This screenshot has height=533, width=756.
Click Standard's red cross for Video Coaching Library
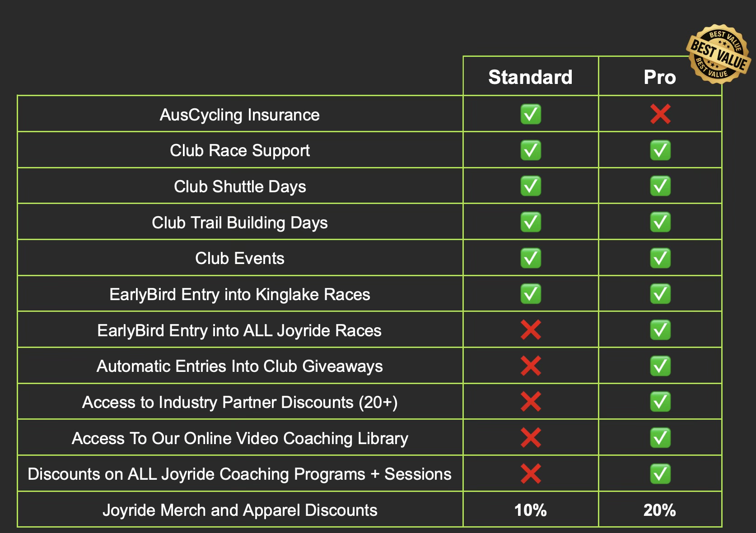click(x=531, y=438)
